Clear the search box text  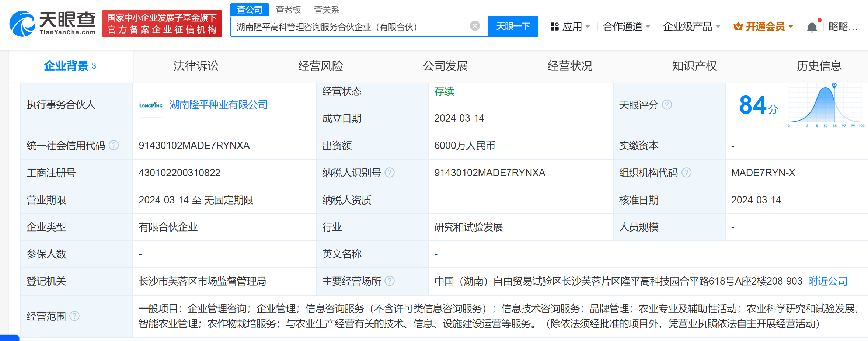[x=475, y=26]
